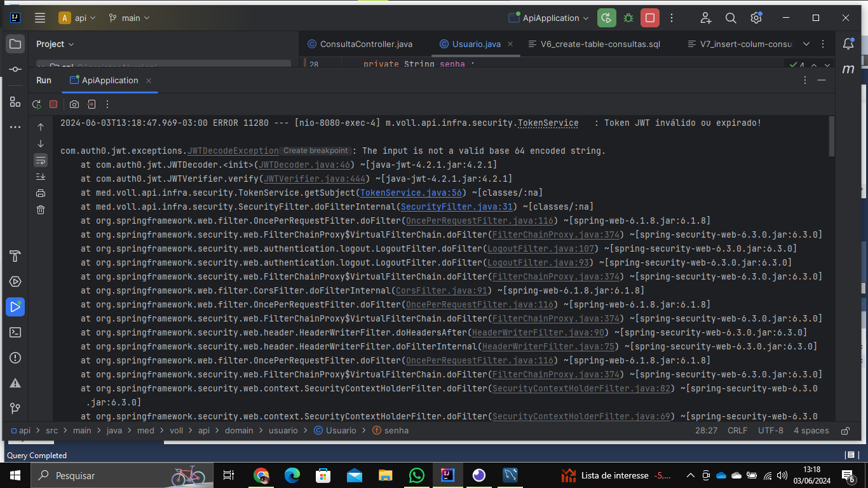The width and height of the screenshot is (868, 488).
Task: Expand the api project dropdown
Action: point(77,18)
